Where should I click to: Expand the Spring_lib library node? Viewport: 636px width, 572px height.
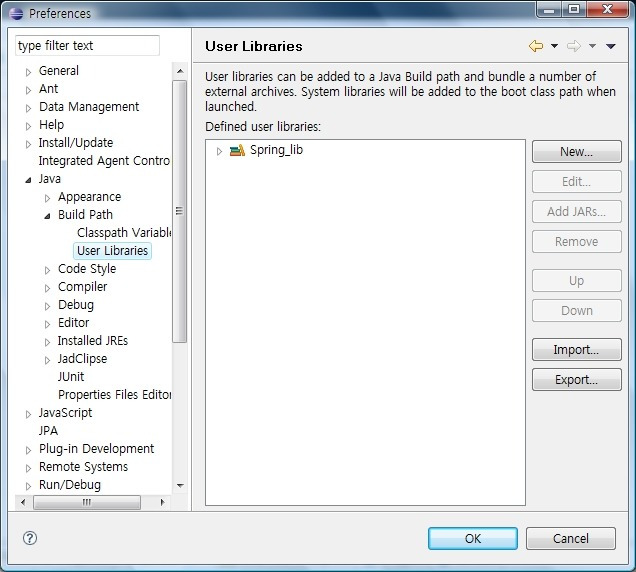(x=219, y=151)
